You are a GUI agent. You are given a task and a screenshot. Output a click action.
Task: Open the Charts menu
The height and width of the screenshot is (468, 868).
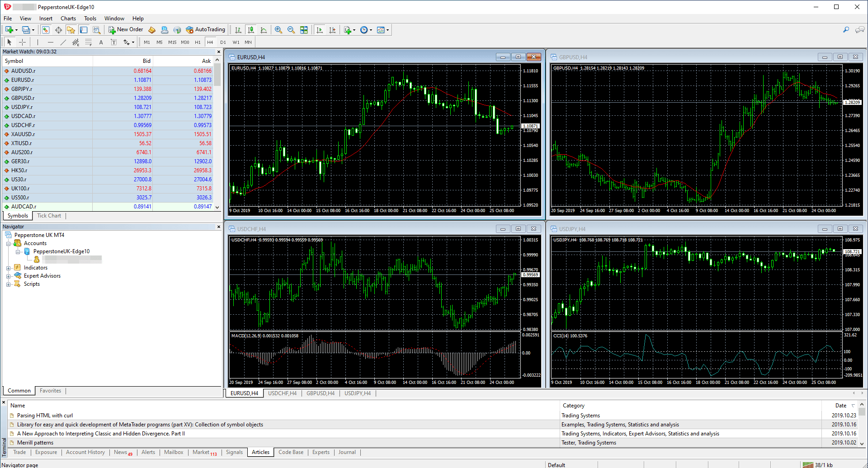(x=68, y=19)
